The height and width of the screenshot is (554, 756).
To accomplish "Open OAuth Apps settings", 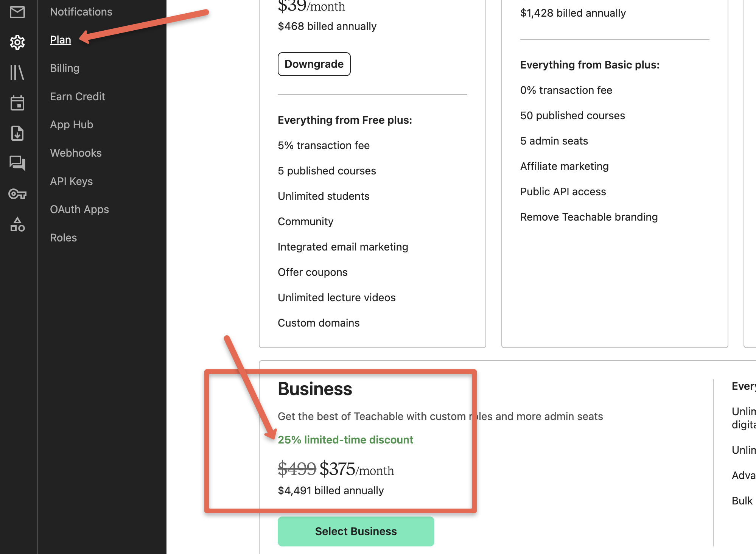I will 79,209.
